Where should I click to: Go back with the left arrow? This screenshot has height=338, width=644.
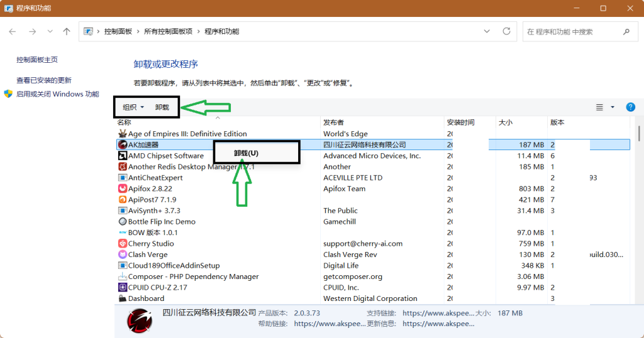[13, 31]
